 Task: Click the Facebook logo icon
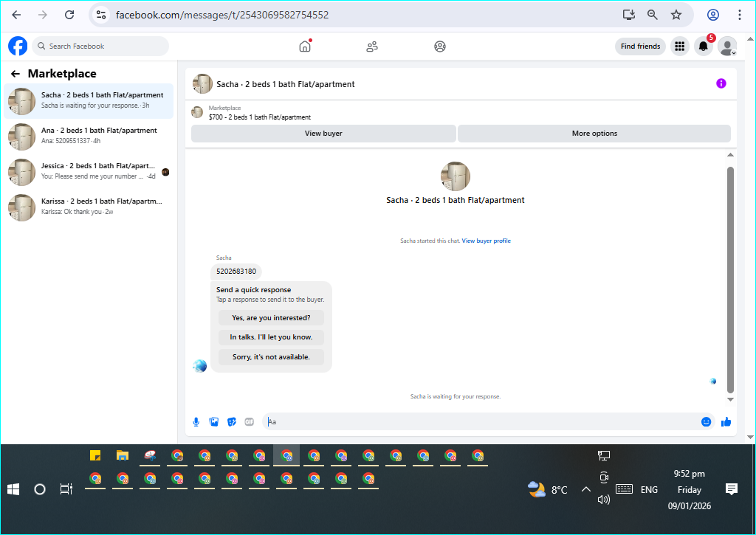18,46
